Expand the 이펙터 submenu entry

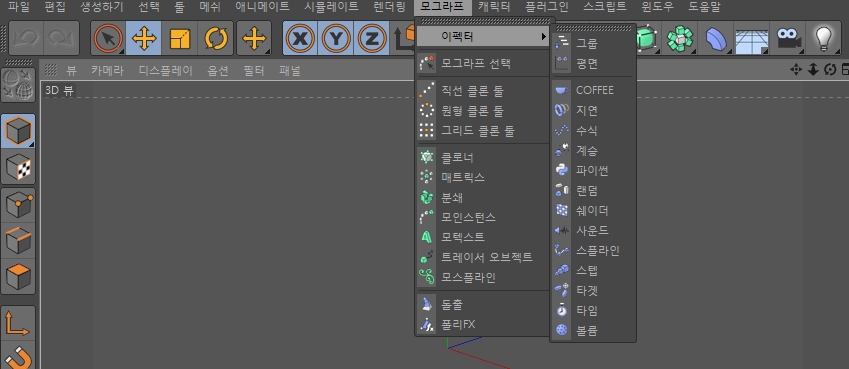pos(482,37)
